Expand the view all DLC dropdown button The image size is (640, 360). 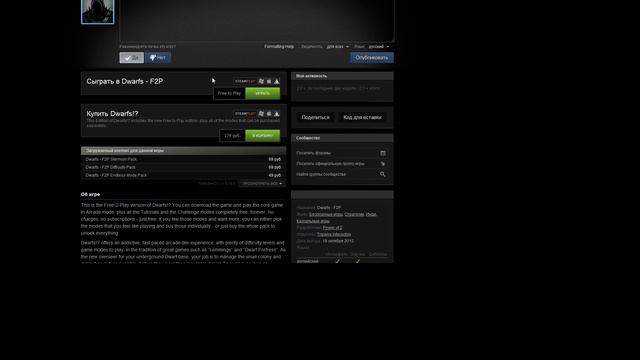(262, 184)
